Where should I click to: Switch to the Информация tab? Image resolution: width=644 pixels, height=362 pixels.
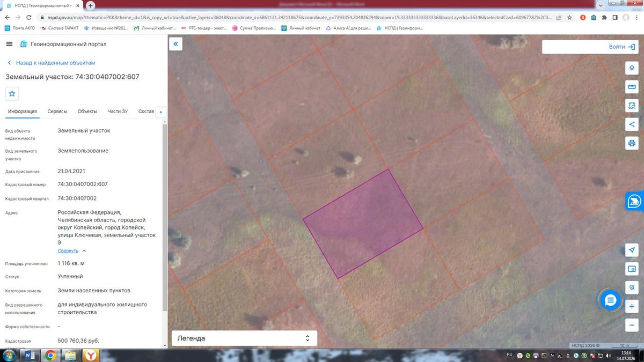22,112
